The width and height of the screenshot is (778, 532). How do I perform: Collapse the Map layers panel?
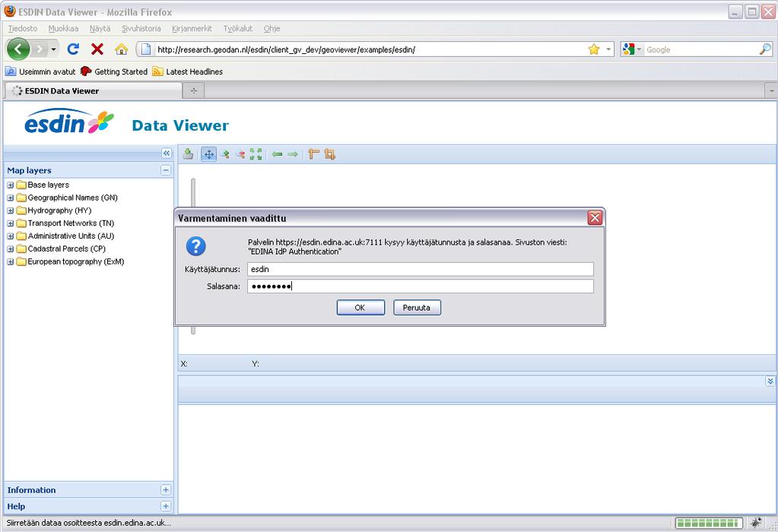166,170
